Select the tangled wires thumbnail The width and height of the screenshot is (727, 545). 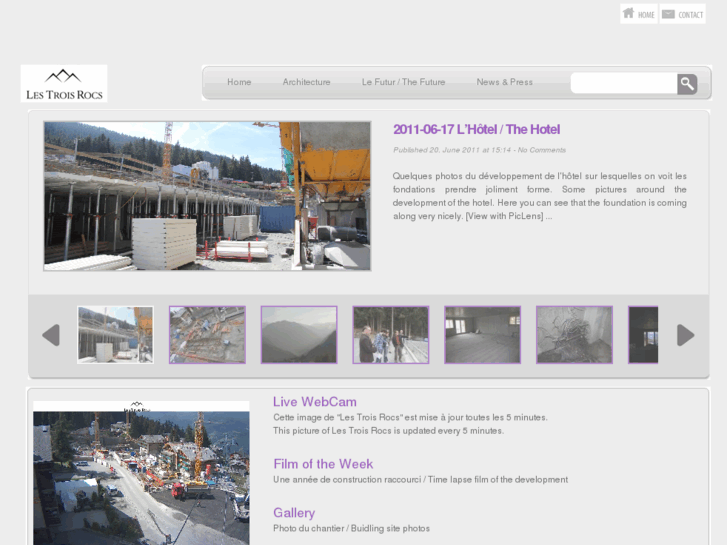click(574, 334)
